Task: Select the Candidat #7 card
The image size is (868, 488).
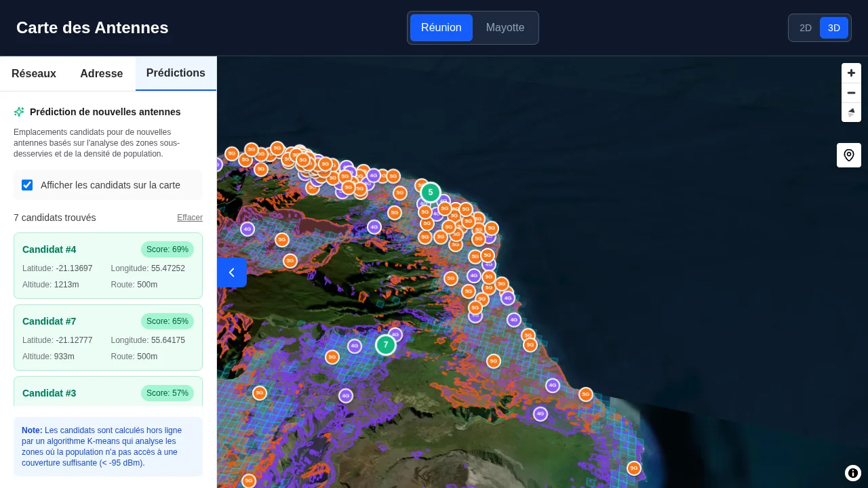Action: coord(108,338)
